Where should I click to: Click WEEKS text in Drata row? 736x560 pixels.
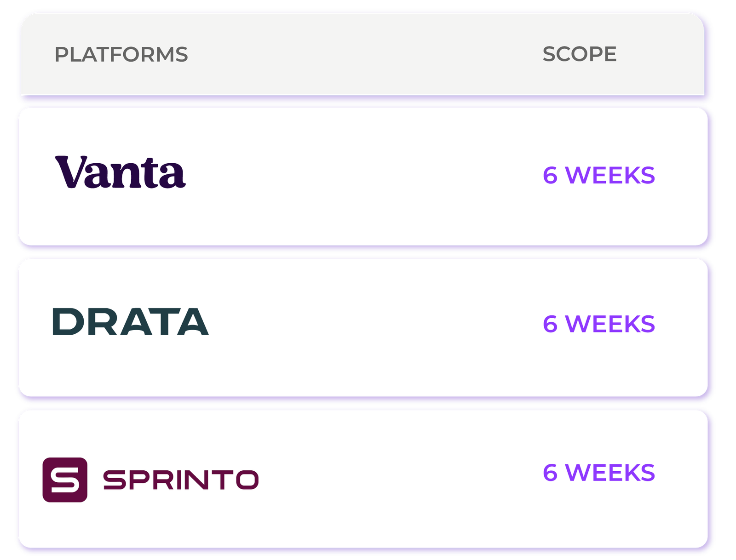[610, 324]
